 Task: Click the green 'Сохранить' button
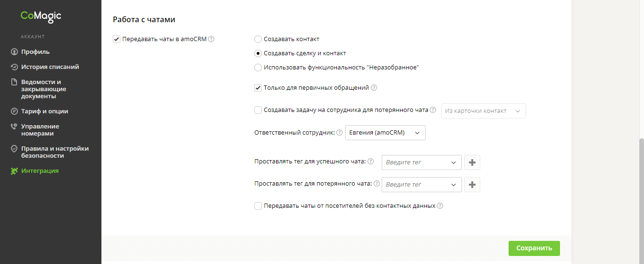(x=534, y=248)
